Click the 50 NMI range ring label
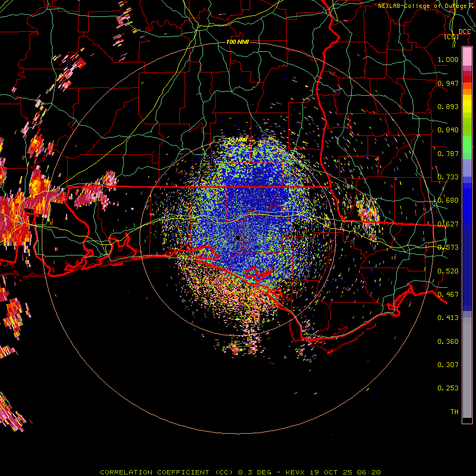 coord(237,140)
